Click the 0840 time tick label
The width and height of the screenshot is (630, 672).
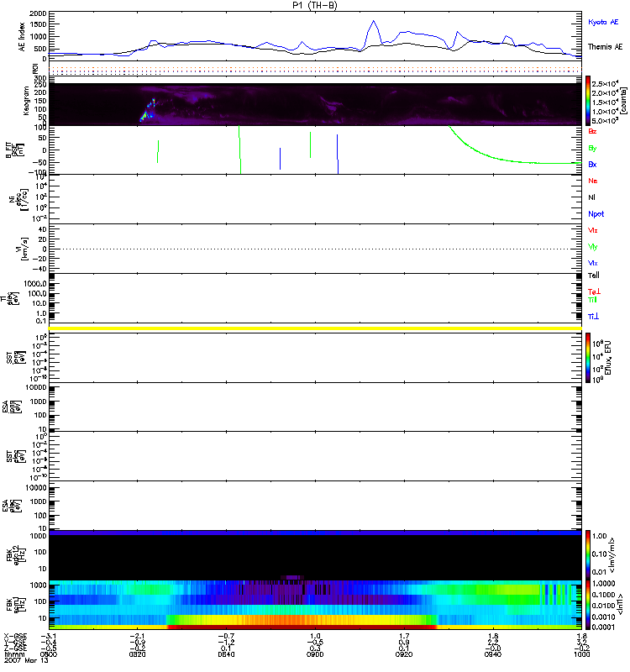[x=226, y=654]
